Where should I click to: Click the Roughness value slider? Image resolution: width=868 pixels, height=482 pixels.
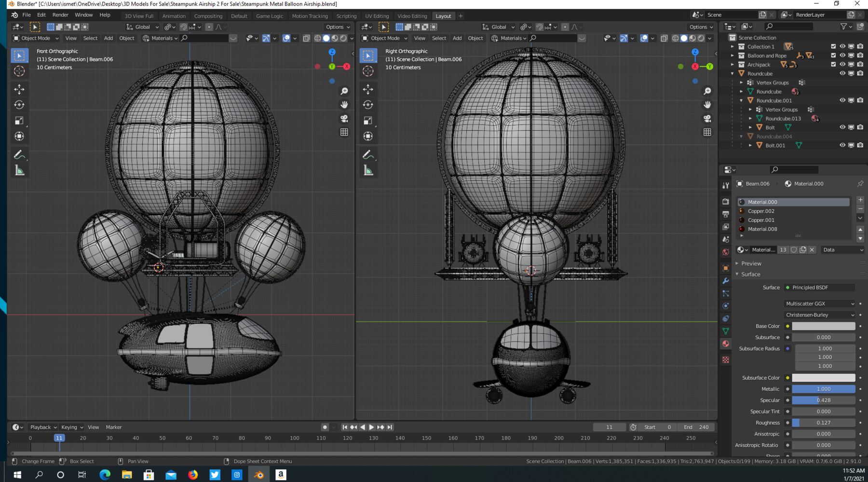coord(824,422)
